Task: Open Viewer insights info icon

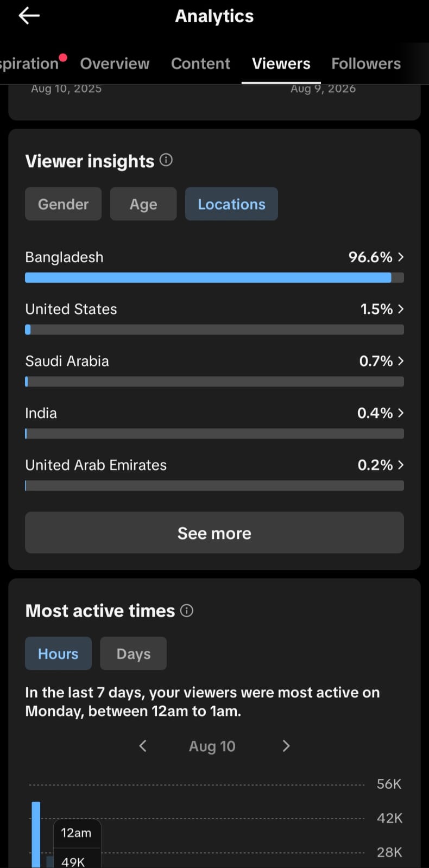Action: click(x=166, y=160)
